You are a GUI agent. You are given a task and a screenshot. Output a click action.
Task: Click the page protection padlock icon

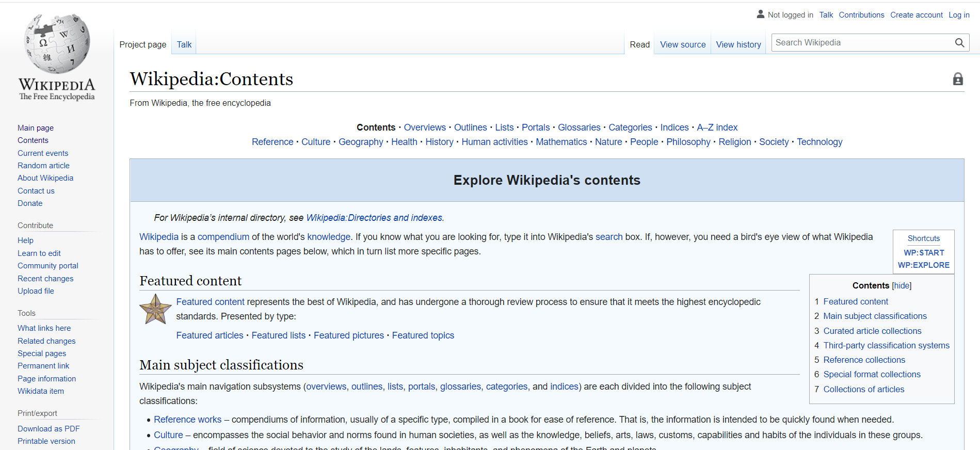[958, 79]
